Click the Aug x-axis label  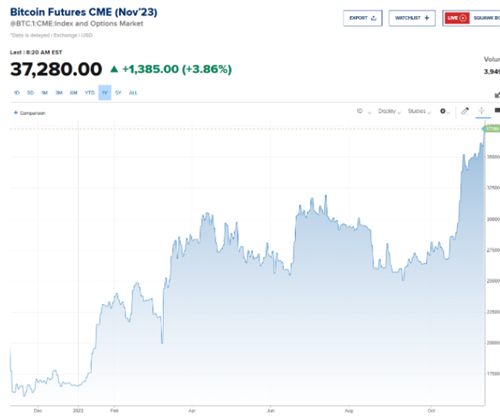349,411
